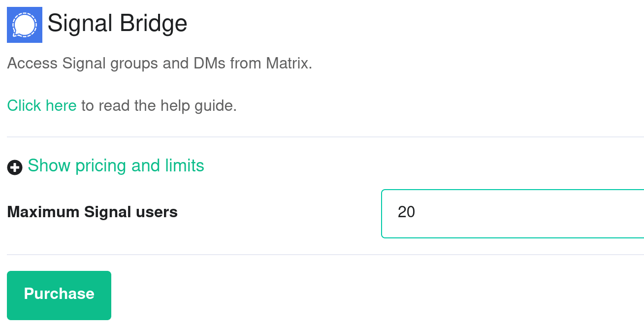Expand the Show pricing and limits section
644x329 pixels.
(116, 165)
